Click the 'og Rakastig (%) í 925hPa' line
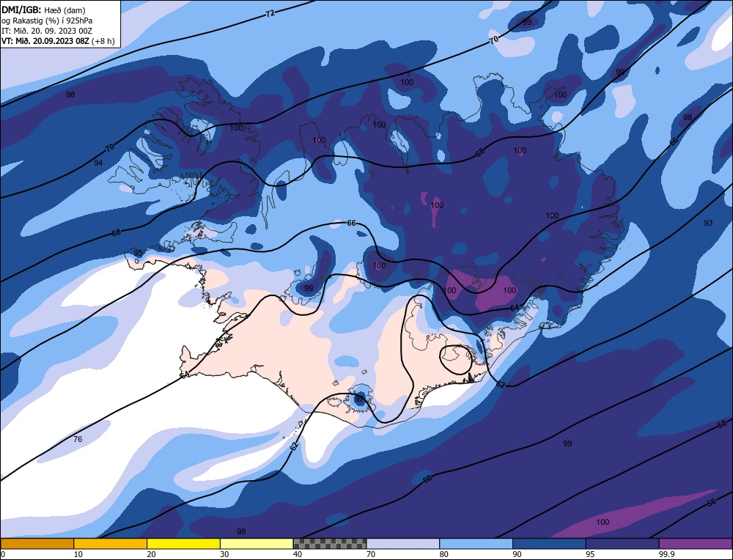Image resolution: width=733 pixels, height=560 pixels. (x=47, y=21)
